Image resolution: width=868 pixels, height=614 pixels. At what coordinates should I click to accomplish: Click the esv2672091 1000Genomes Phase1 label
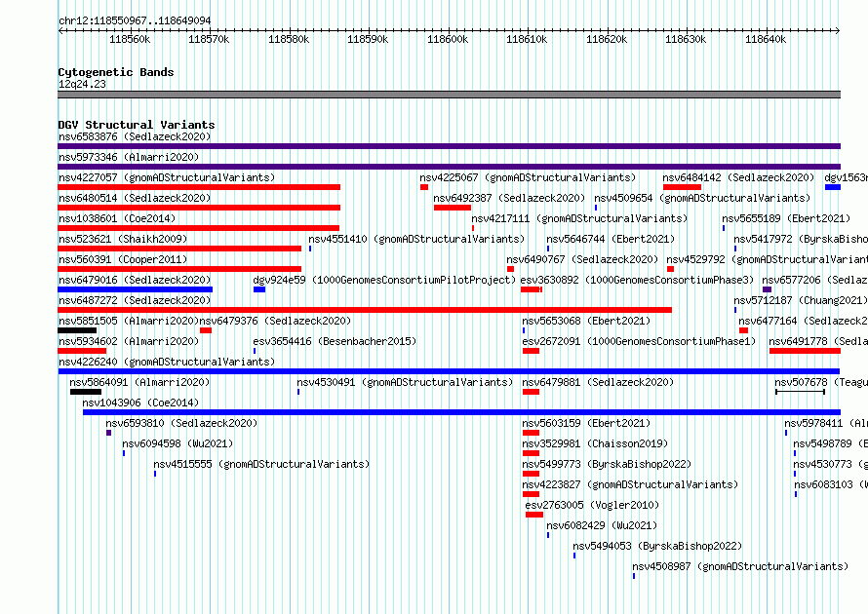click(639, 341)
